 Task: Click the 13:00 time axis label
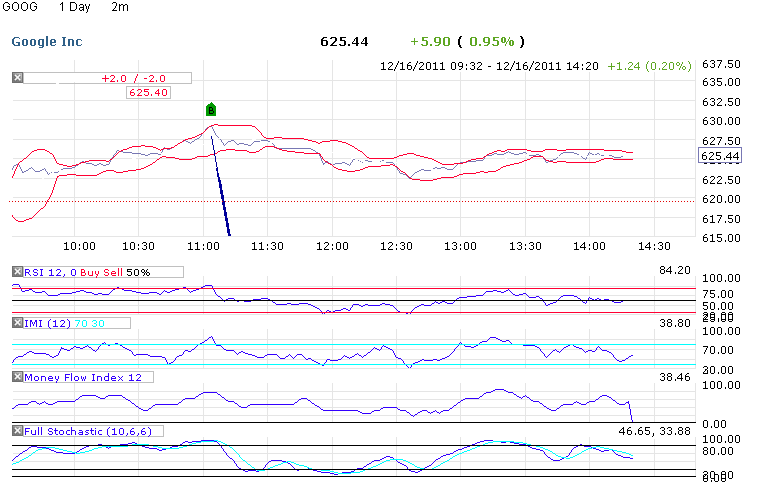pos(460,246)
